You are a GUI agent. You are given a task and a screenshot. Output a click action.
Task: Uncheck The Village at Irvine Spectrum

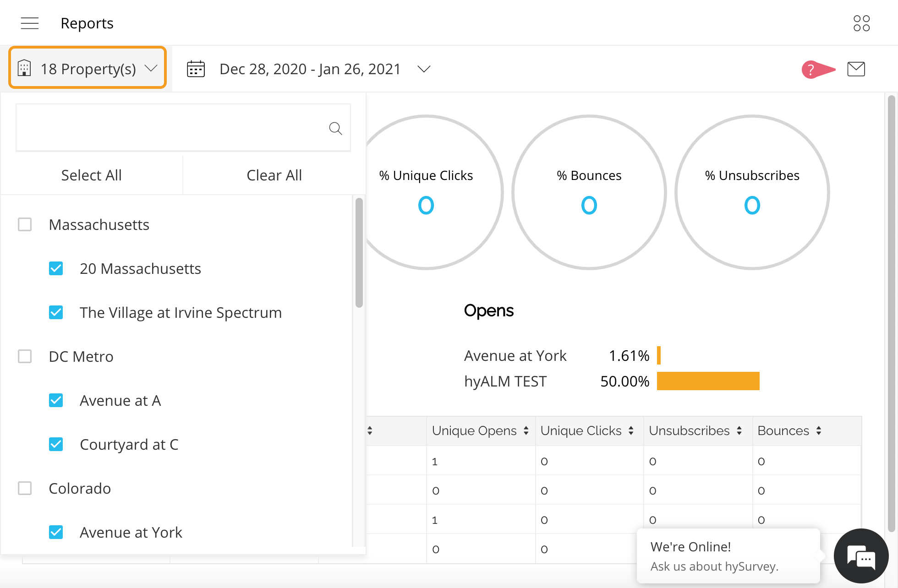tap(56, 312)
